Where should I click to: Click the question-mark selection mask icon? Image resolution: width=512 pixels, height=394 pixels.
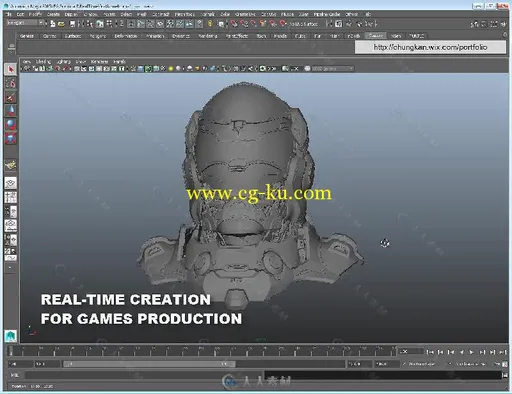pyautogui.click(x=199, y=24)
